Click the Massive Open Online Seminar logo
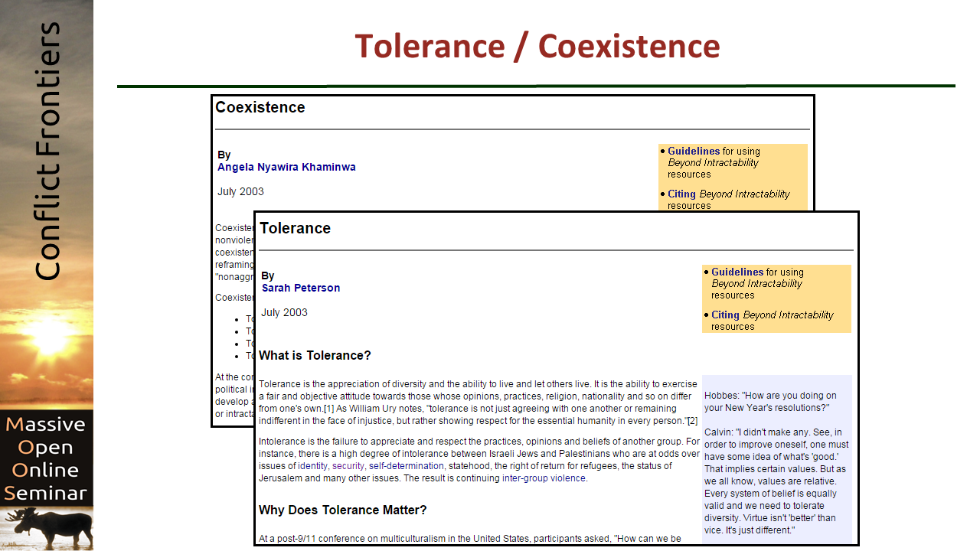 [x=46, y=458]
